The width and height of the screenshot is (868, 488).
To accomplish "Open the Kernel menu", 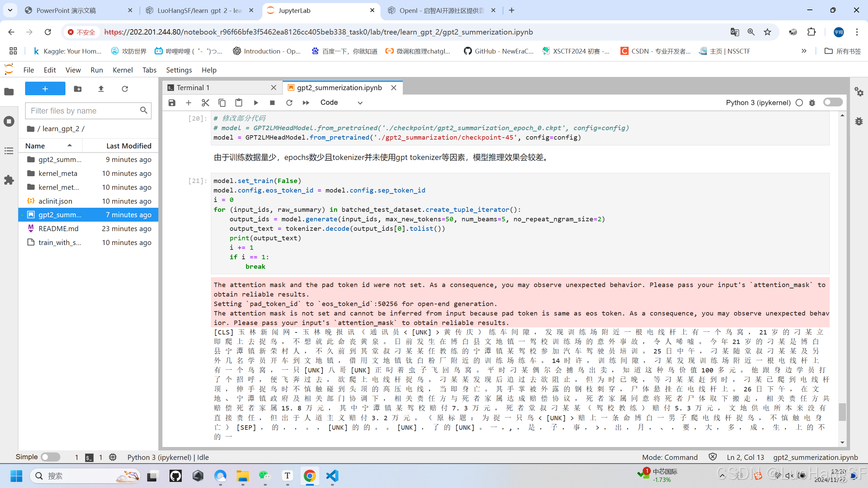I will tap(122, 70).
